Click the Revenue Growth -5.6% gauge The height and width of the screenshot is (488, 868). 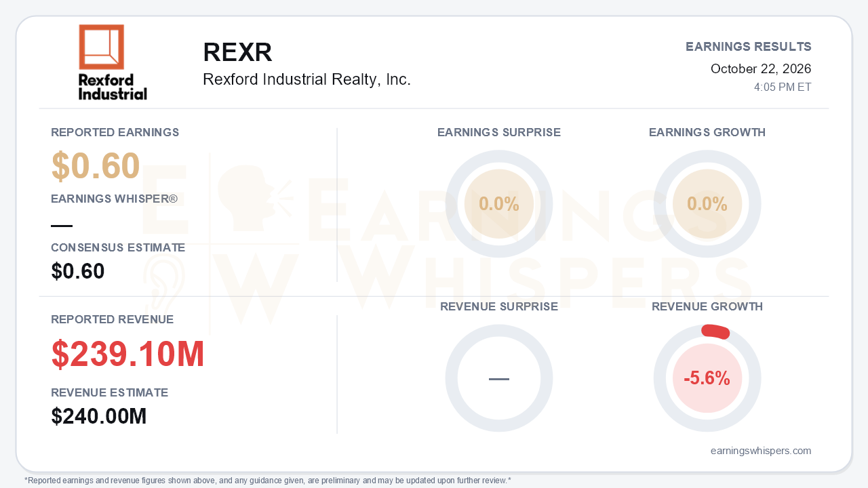click(707, 378)
